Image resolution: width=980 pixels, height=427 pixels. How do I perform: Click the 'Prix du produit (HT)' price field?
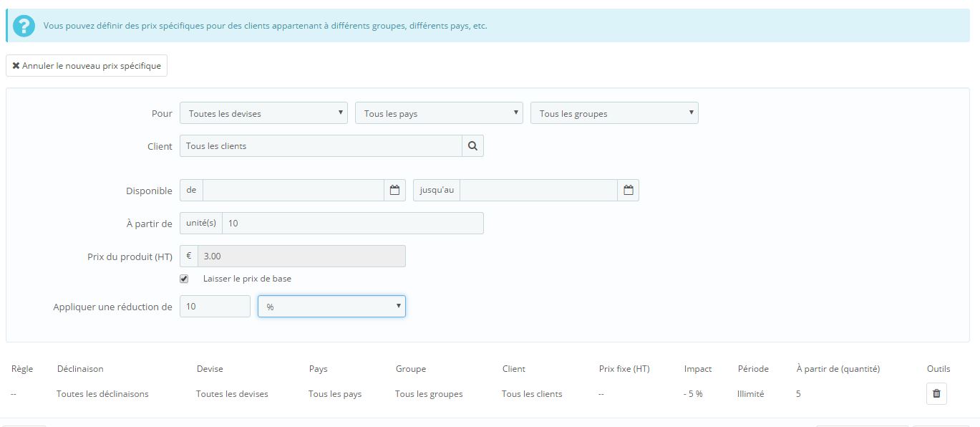click(x=301, y=256)
